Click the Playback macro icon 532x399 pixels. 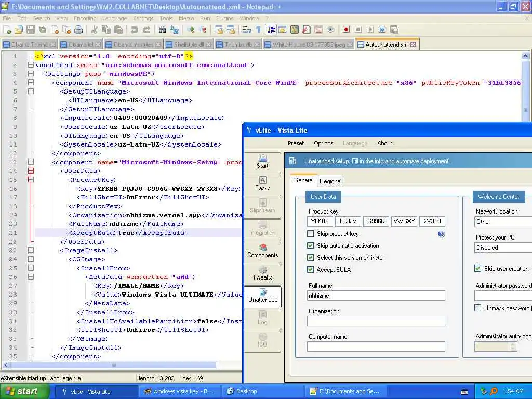[x=370, y=30]
